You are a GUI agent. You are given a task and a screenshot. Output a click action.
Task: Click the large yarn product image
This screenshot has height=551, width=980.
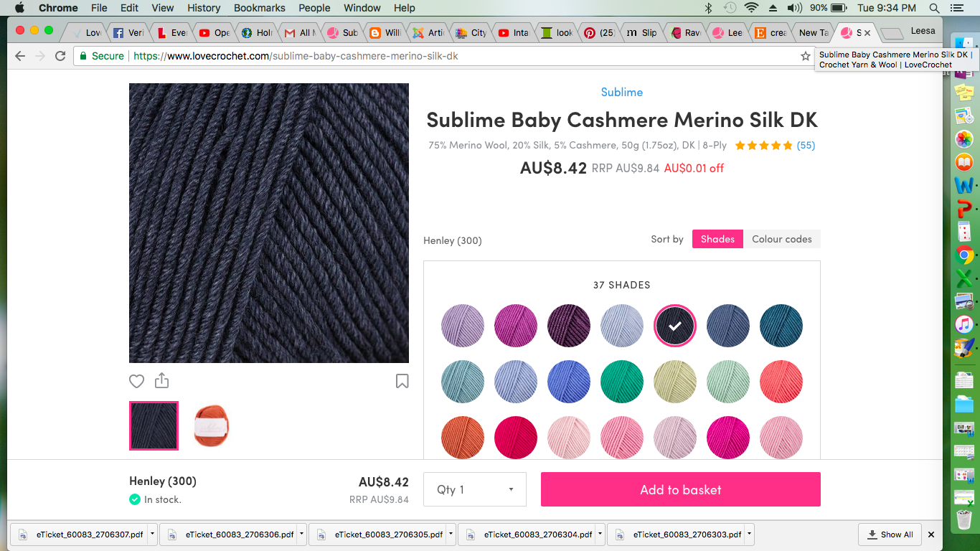pos(269,223)
